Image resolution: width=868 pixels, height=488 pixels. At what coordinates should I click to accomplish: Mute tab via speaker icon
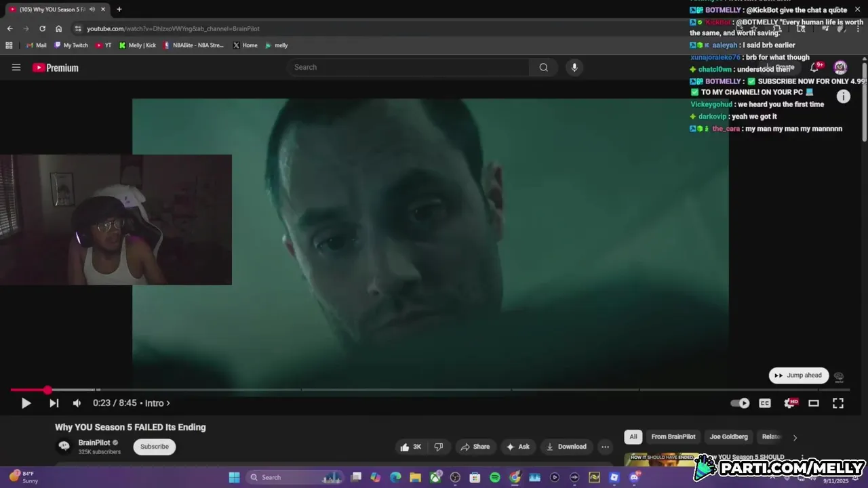tap(92, 9)
